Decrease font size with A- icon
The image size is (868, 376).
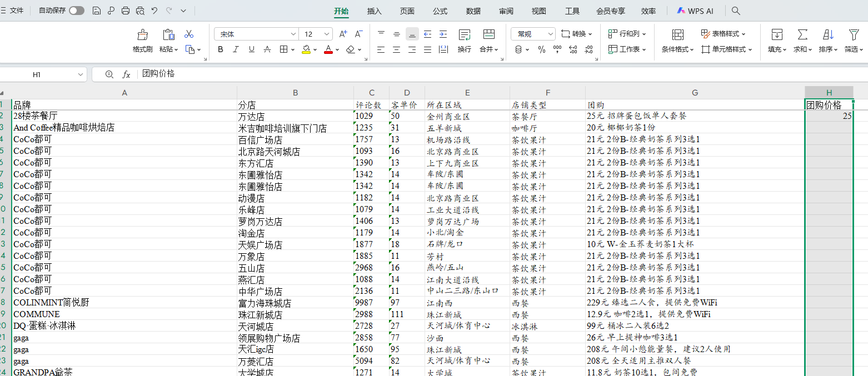pos(358,34)
